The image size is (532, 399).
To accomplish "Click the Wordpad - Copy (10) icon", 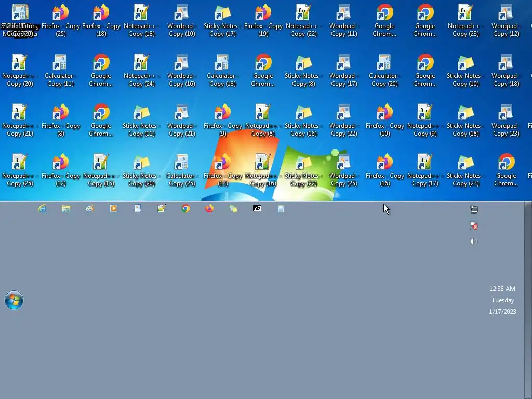I will coord(182,20).
